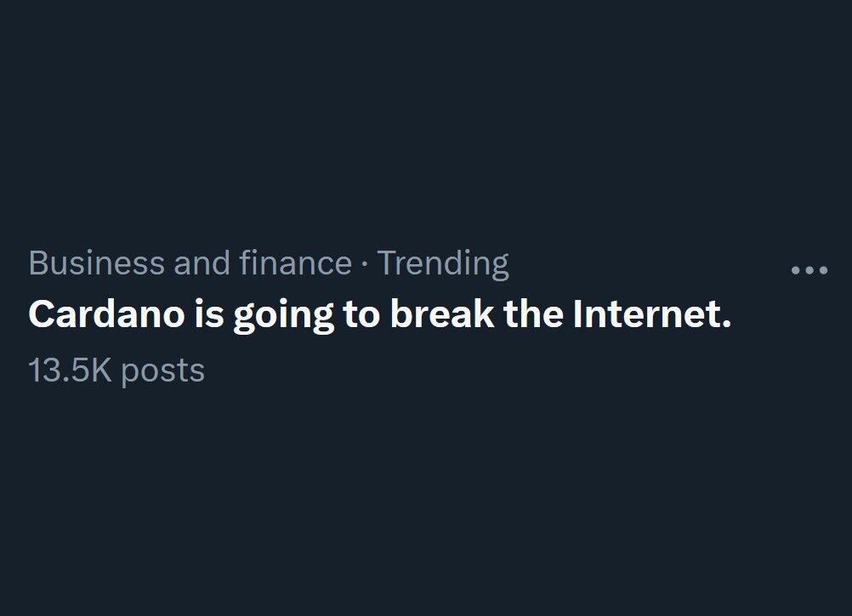Click the '13.5K posts' count
Screen dimensions: 852x616
click(x=116, y=370)
